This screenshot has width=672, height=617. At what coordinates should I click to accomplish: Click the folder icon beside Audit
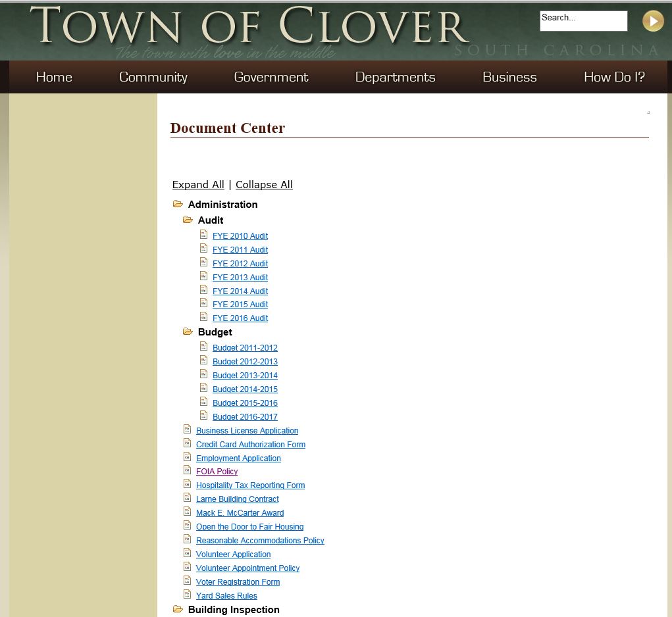tap(188, 220)
